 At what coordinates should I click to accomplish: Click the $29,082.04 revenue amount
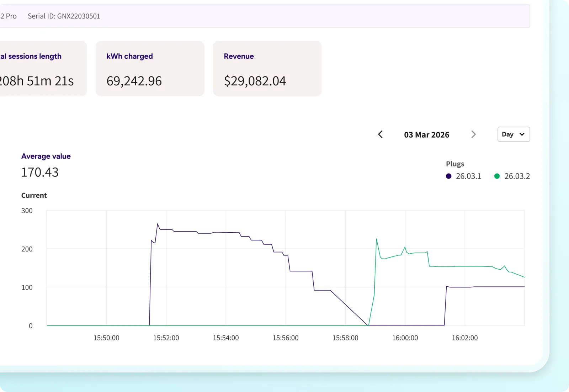point(255,81)
